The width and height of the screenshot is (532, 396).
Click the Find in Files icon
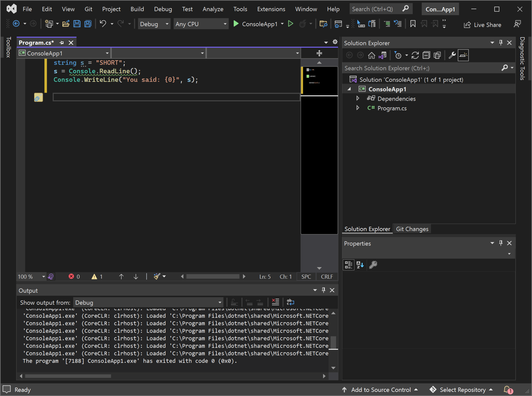click(x=323, y=24)
